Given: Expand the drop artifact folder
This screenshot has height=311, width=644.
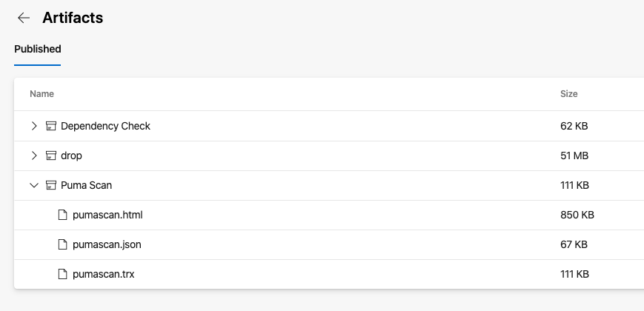Looking at the screenshot, I should click(x=33, y=155).
